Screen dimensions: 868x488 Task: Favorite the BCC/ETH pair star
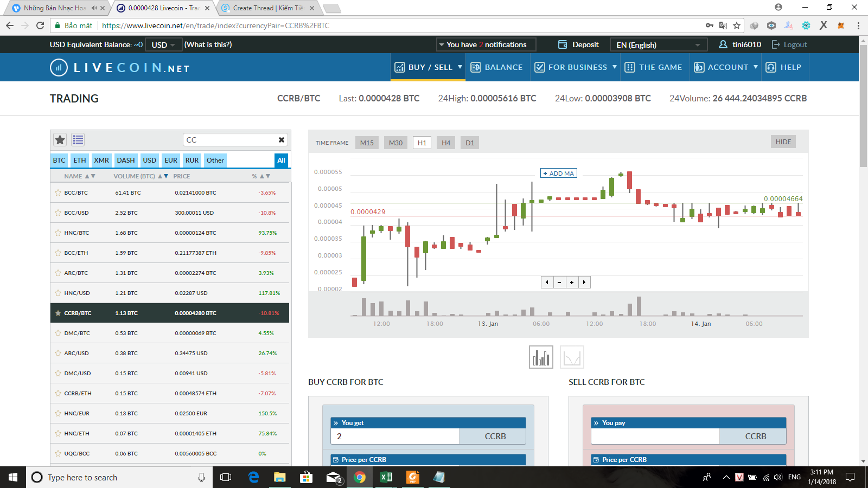click(58, 253)
